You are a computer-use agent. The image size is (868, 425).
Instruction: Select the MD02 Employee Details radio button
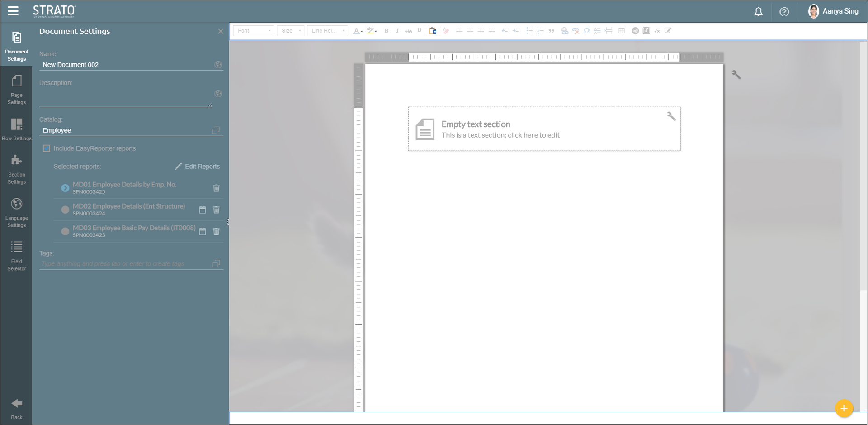pos(65,210)
